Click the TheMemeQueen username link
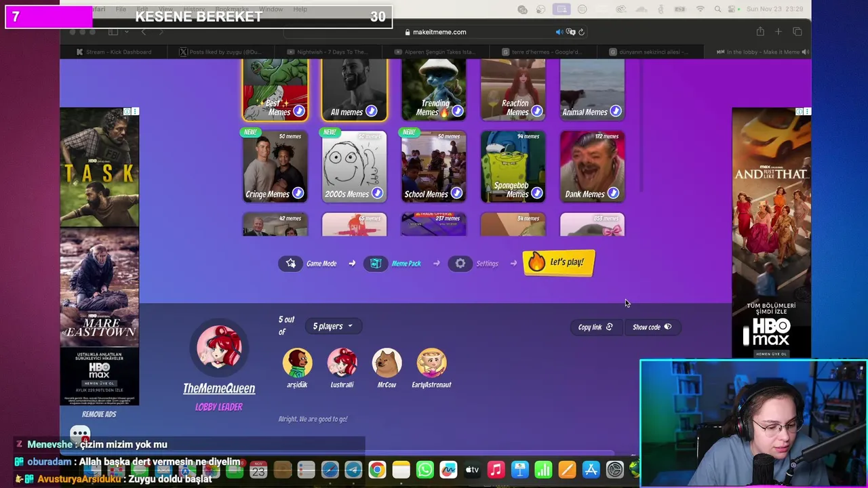Viewport: 868px width, 488px height. click(x=219, y=388)
